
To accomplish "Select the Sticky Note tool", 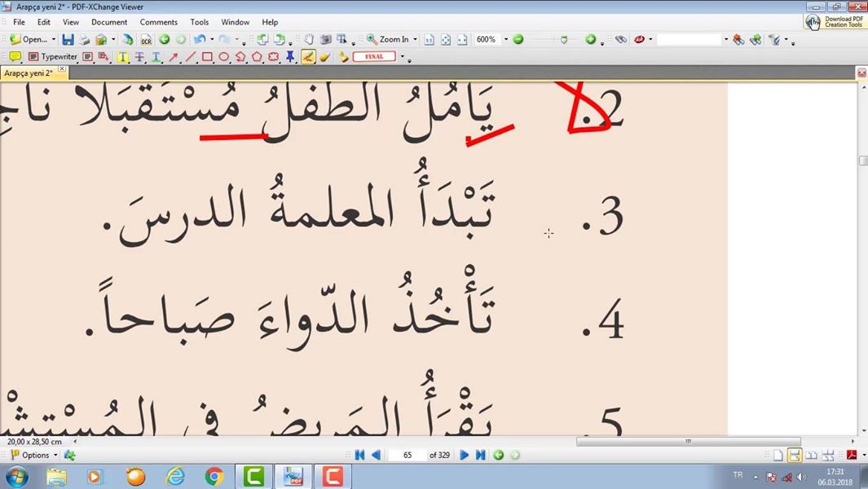I will click(x=15, y=56).
